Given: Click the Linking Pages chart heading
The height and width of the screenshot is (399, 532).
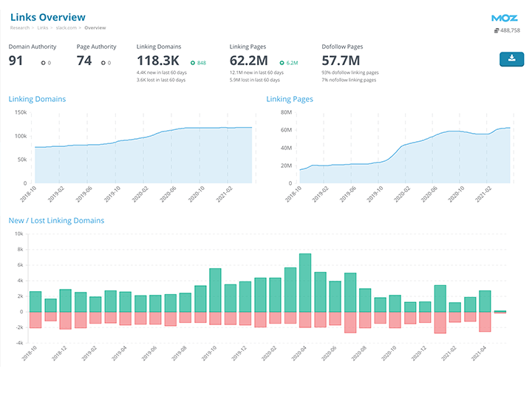Looking at the screenshot, I should pos(290,99).
